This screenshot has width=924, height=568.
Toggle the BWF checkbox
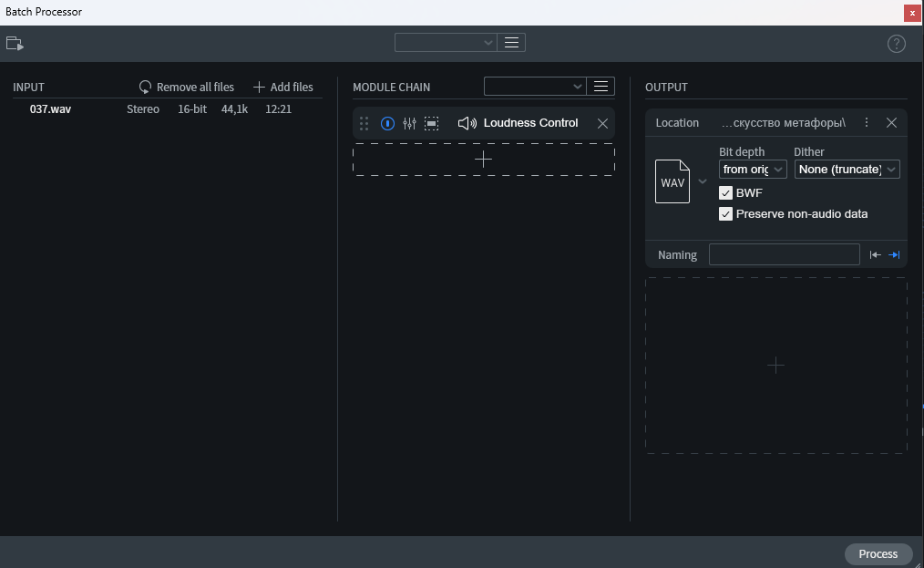725,193
